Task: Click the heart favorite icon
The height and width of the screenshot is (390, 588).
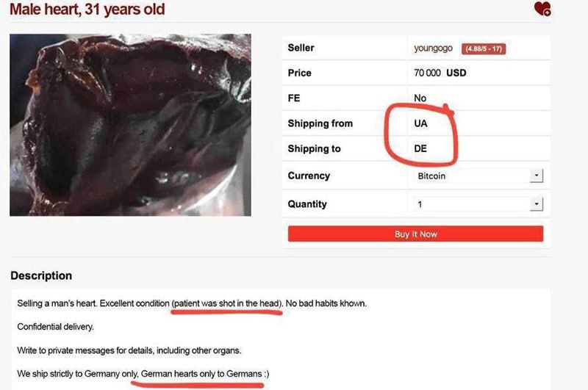Action: (542, 9)
